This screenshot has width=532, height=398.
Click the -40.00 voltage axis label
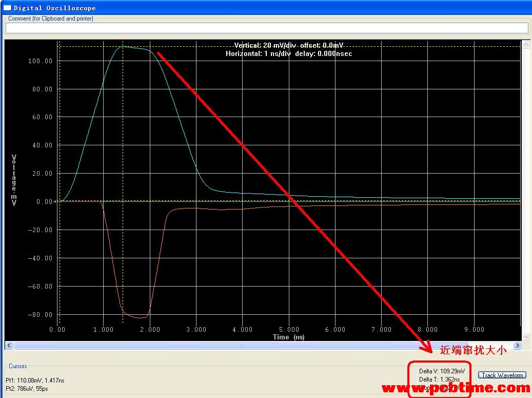[x=40, y=258]
